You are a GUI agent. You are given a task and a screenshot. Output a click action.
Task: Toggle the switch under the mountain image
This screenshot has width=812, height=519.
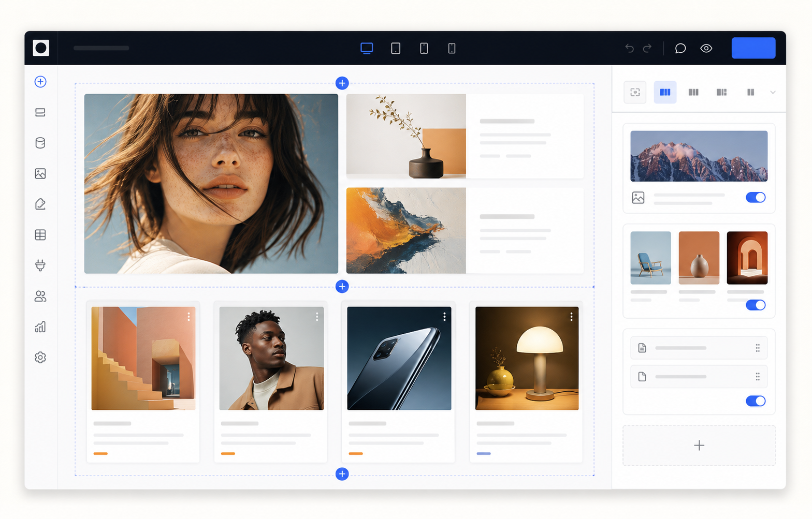[x=756, y=197]
